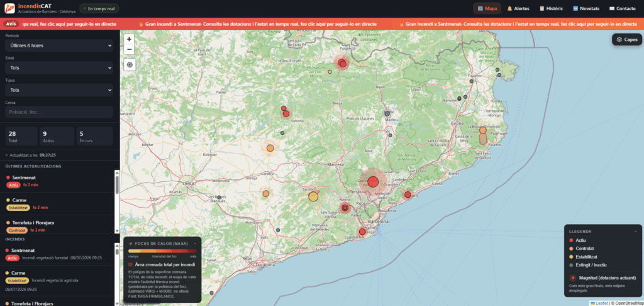Open the Històric section
Screen dimensions: 644x306
click(x=551, y=8)
